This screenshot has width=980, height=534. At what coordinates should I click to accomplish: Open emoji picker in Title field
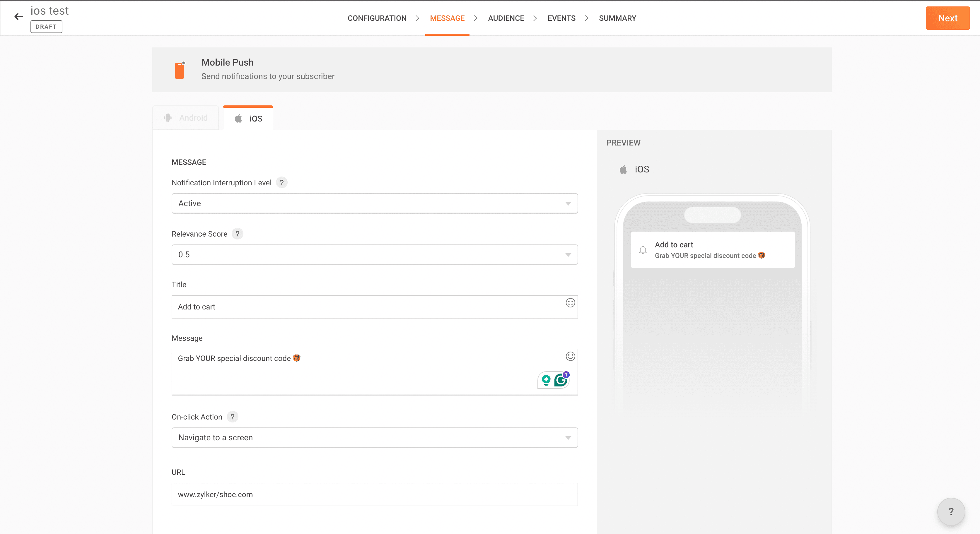(x=570, y=303)
